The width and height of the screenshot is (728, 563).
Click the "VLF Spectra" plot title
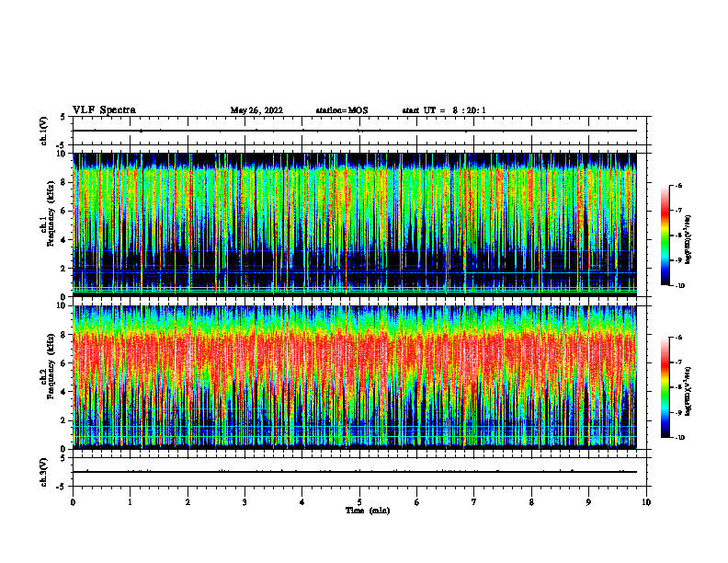coord(104,110)
